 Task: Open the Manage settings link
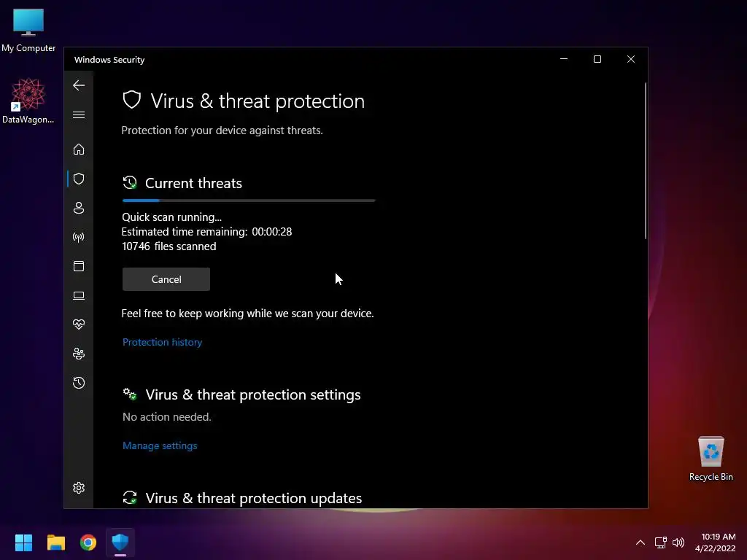click(x=160, y=446)
